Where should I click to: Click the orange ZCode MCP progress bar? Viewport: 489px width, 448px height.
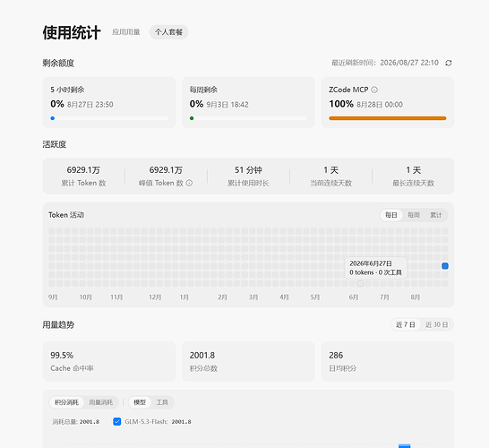pos(388,118)
